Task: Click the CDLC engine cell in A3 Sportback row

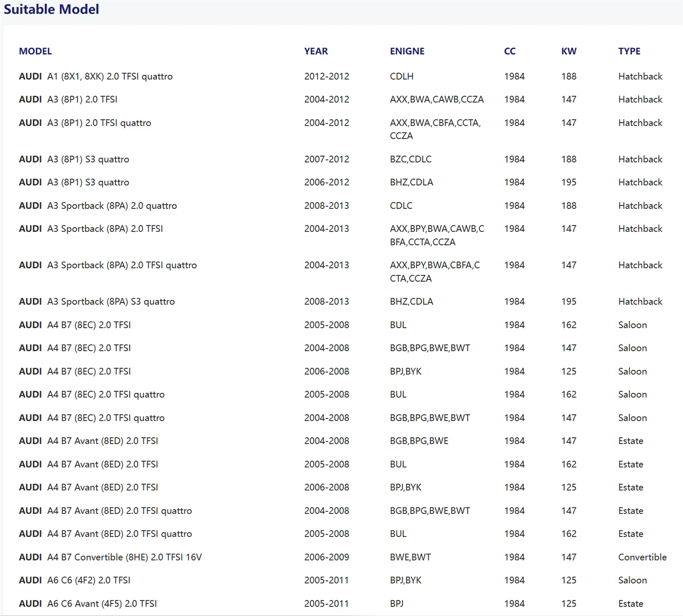Action: 401,206
